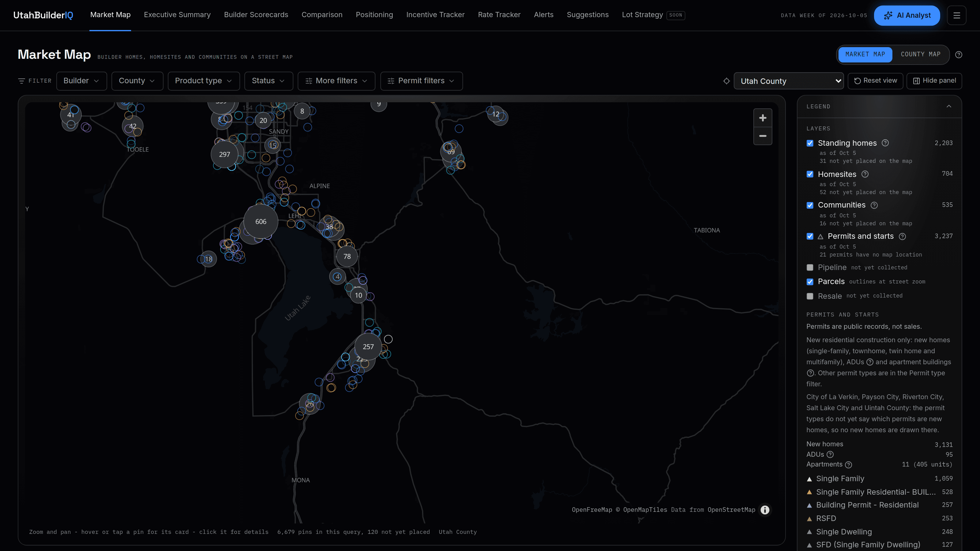Toggle the Permits and starts layer checkbox
Viewport: 980px width, 551px height.
[810, 237]
